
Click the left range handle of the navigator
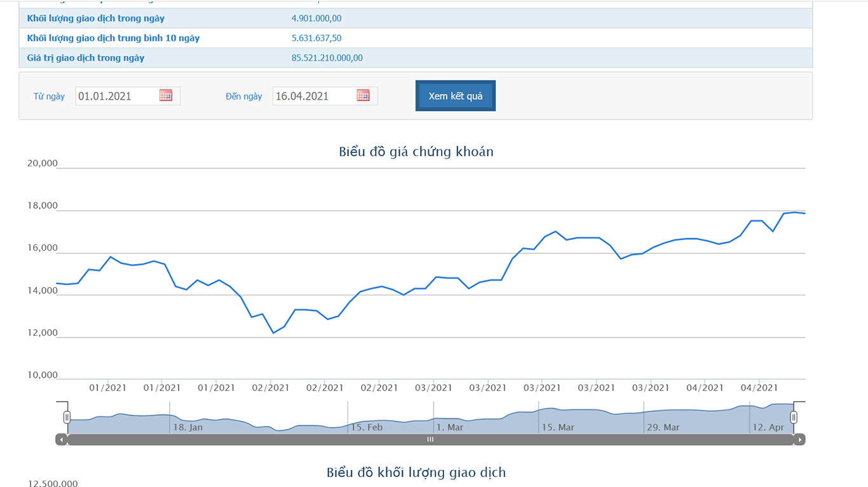coord(67,417)
